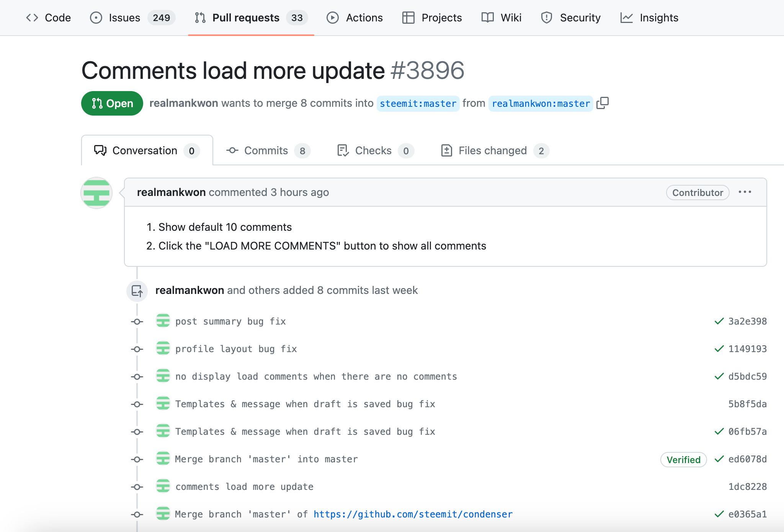Click the Wiki book icon
Image resolution: width=784 pixels, height=532 pixels.
(x=487, y=18)
